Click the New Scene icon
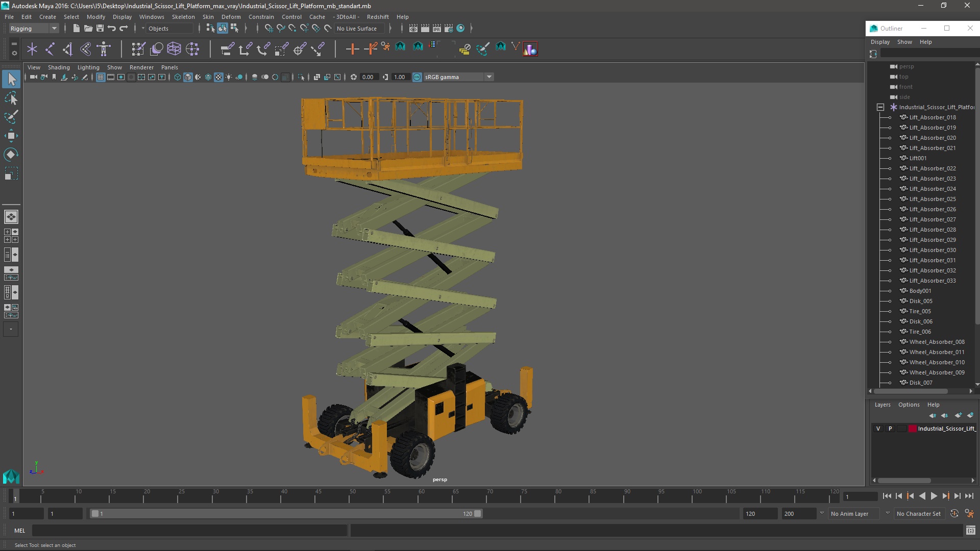The image size is (980, 551). (x=76, y=29)
